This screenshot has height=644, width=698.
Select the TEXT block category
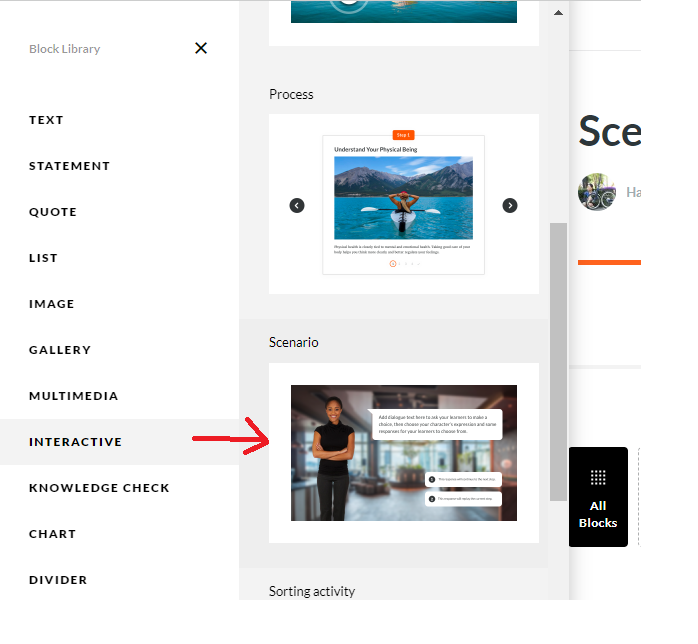46,120
